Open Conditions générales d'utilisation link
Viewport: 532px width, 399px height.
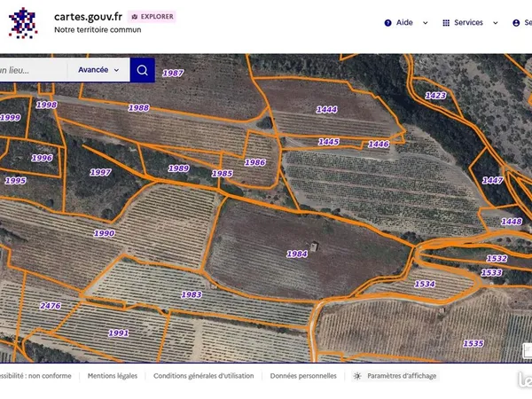pos(204,376)
